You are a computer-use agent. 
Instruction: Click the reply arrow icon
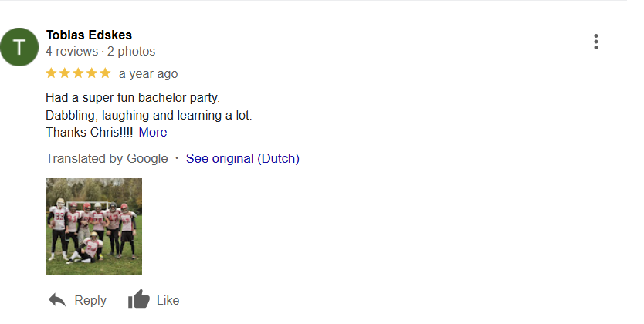click(x=56, y=300)
